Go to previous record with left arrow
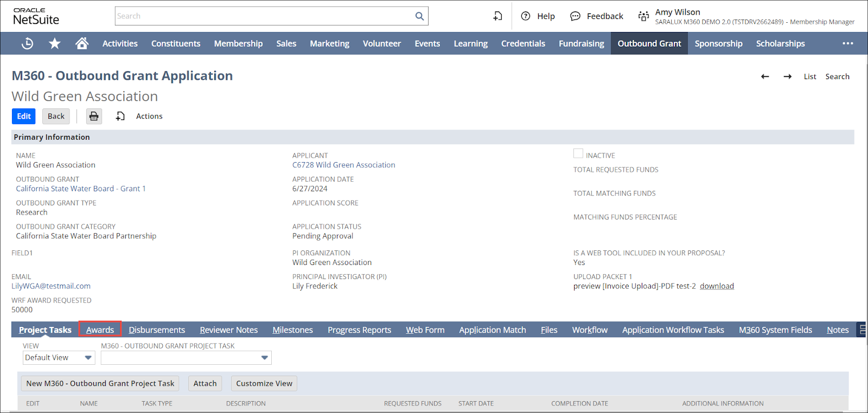Viewport: 868px width, 413px height. pyautogui.click(x=765, y=76)
